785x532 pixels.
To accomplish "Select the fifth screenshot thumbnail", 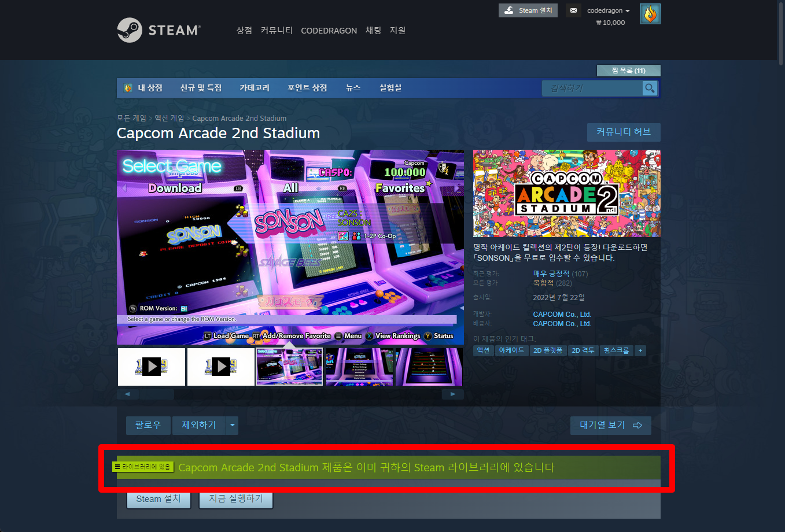I will pos(429,367).
